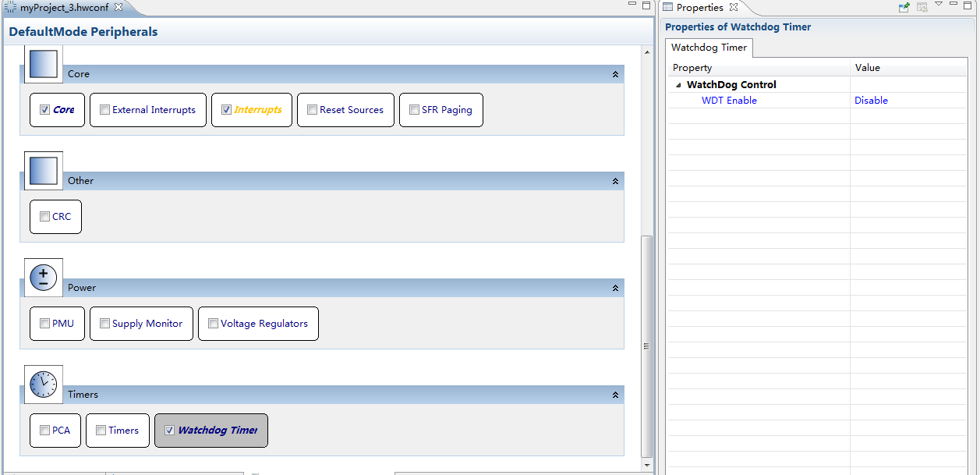This screenshot has width=980, height=475.
Task: Click the Timers section header title
Action: [x=83, y=395]
